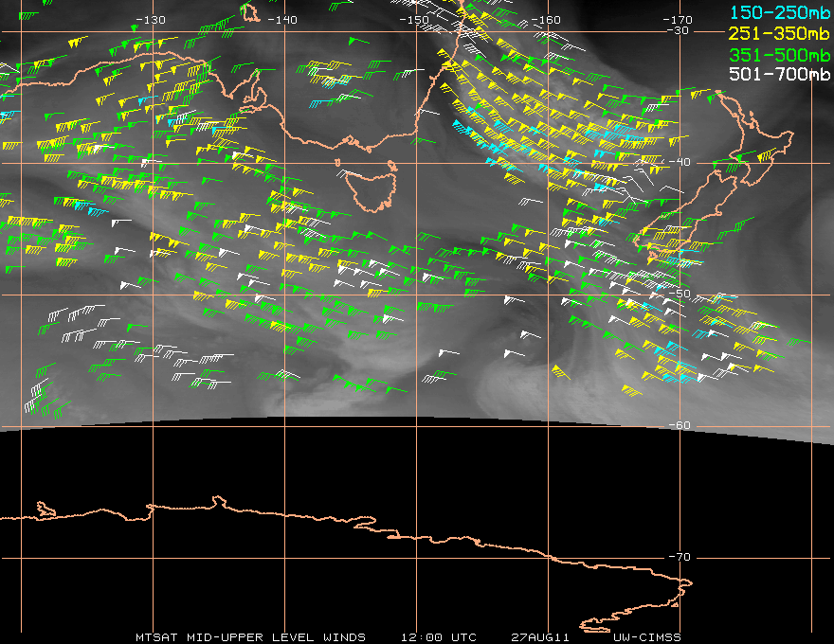Click the -170 longitude label
834x644 pixels.
(x=677, y=20)
